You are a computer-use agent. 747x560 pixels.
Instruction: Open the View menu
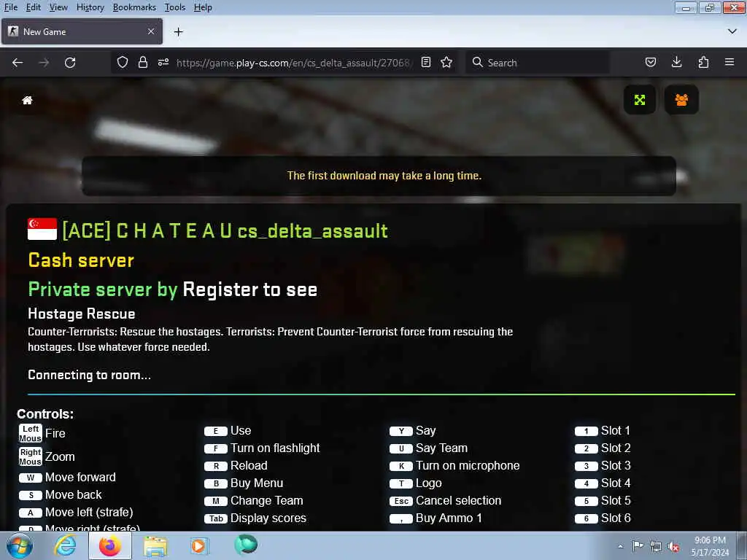tap(58, 7)
